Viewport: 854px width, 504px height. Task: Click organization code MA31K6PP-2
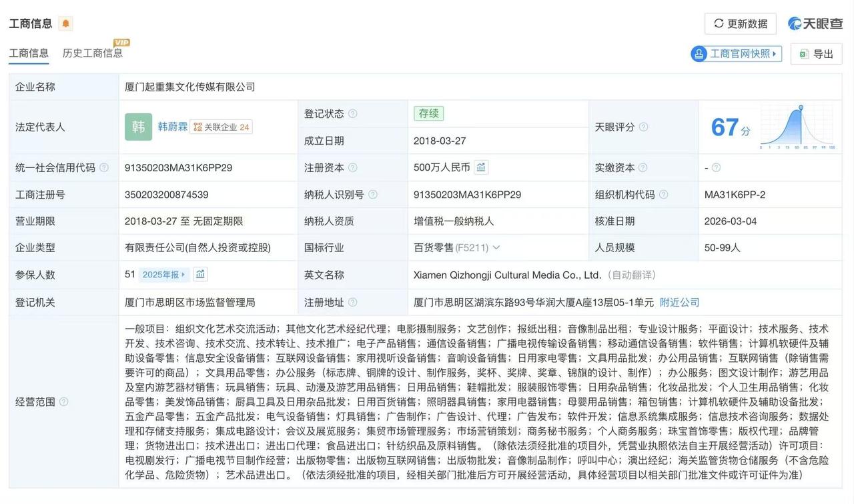point(735,195)
